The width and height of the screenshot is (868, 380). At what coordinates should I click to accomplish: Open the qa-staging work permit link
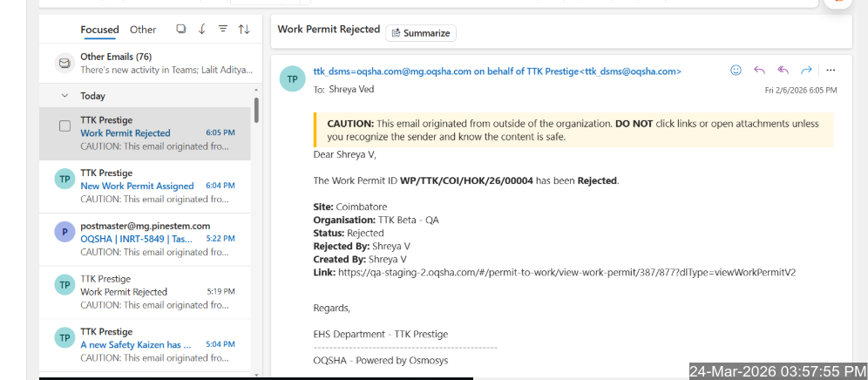566,273
